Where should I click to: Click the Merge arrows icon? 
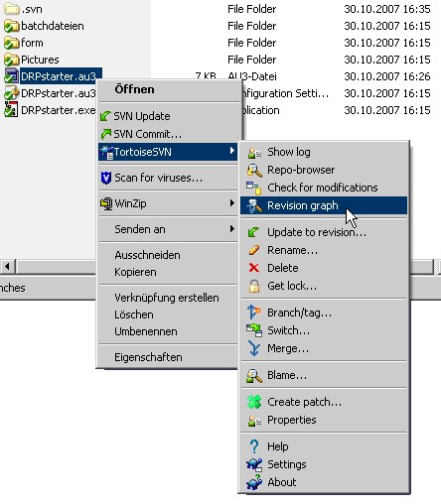(254, 348)
